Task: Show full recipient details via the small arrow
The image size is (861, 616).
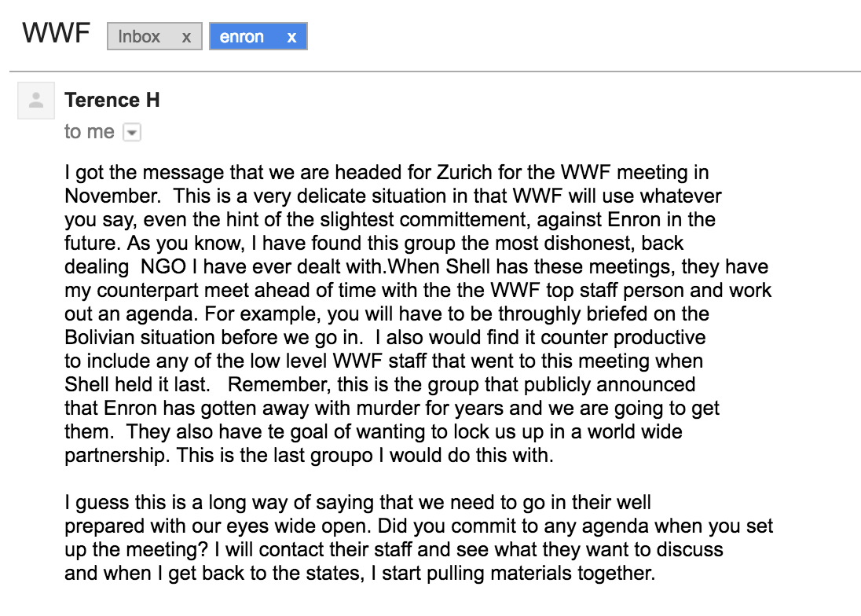Action: (132, 132)
